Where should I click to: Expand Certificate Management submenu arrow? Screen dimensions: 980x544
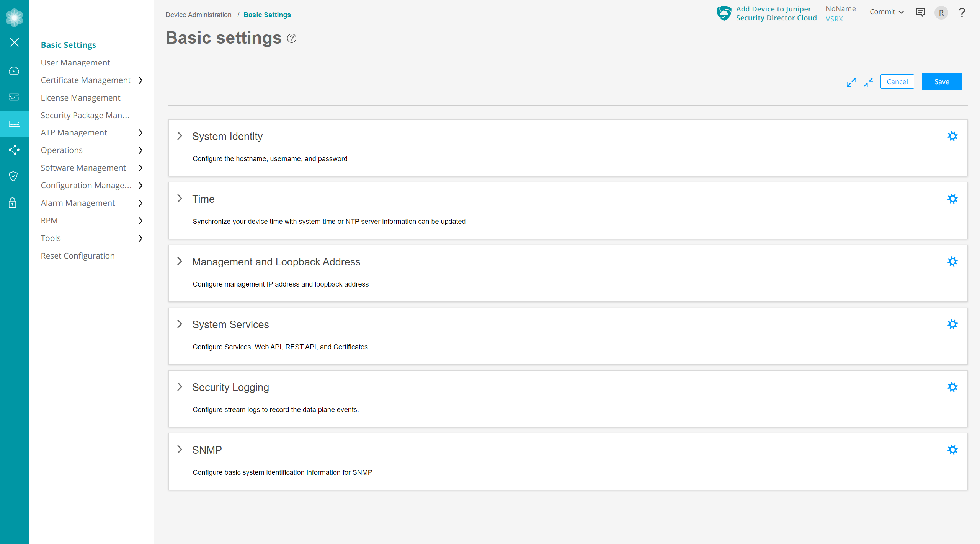(140, 80)
